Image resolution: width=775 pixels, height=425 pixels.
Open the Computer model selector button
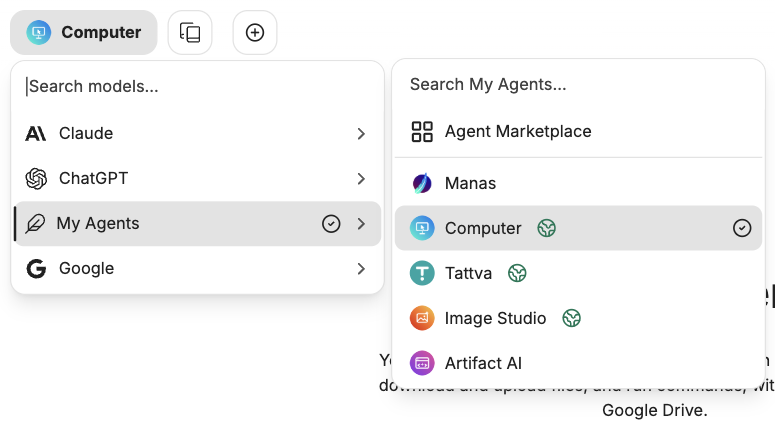(x=84, y=33)
